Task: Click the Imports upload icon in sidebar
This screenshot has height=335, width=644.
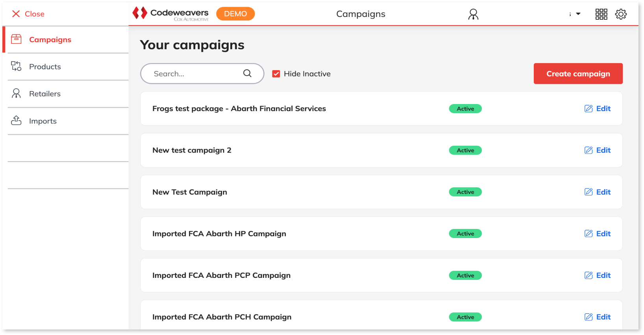Action: (x=16, y=121)
